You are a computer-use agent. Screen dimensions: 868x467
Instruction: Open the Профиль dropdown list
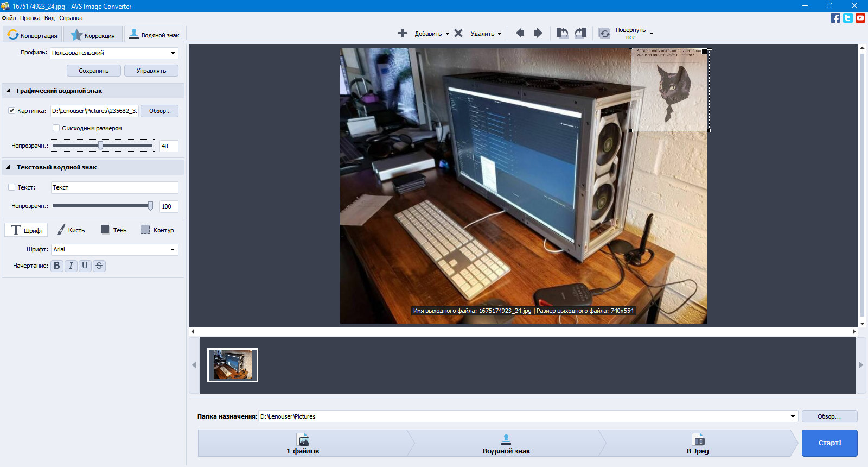[x=114, y=53]
